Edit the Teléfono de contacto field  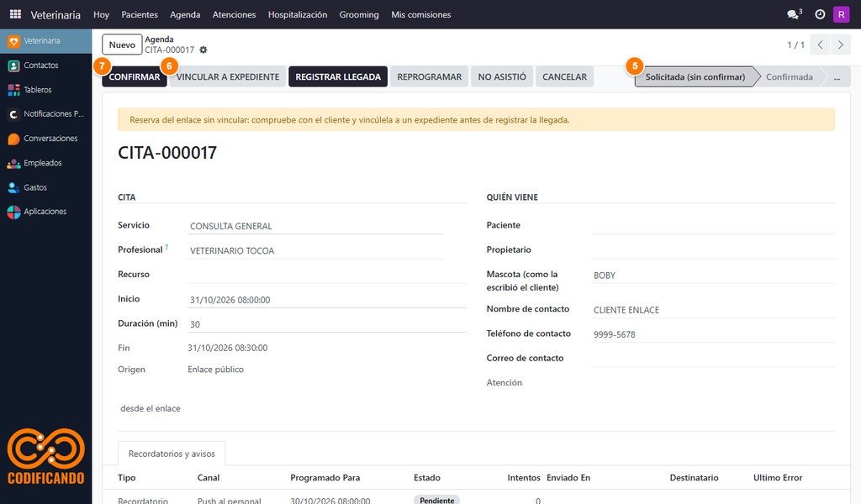713,334
